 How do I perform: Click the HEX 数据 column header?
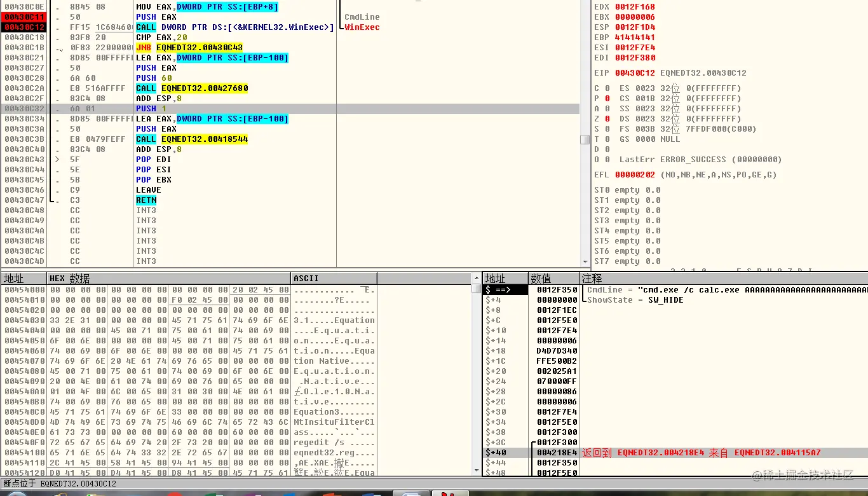click(168, 279)
